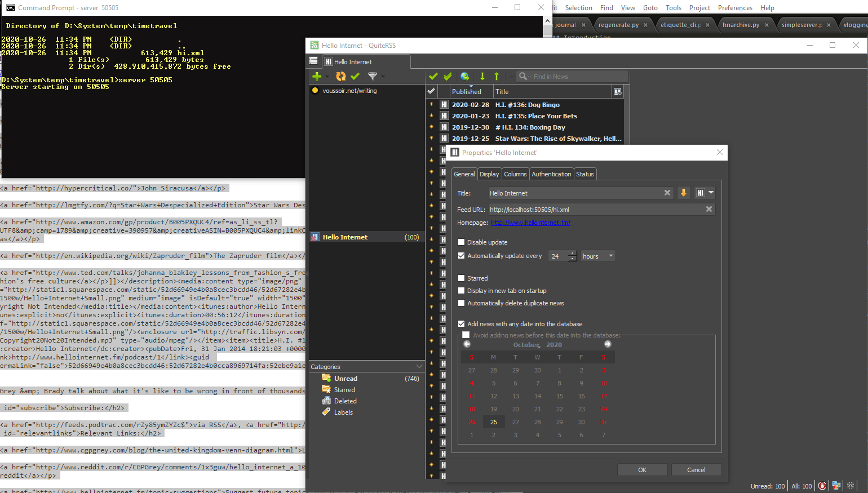Click the stop update icon in the status bar
The height and width of the screenshot is (493, 868).
pyautogui.click(x=822, y=485)
